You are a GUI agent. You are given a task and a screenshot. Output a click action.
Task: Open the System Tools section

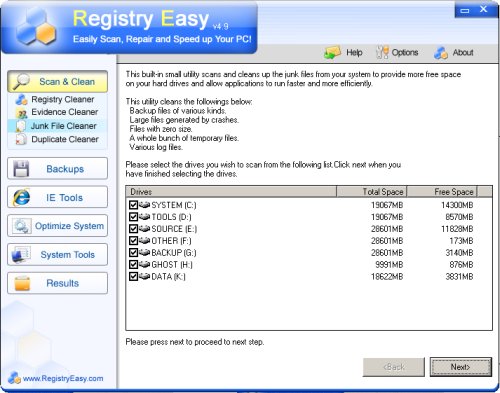click(57, 255)
